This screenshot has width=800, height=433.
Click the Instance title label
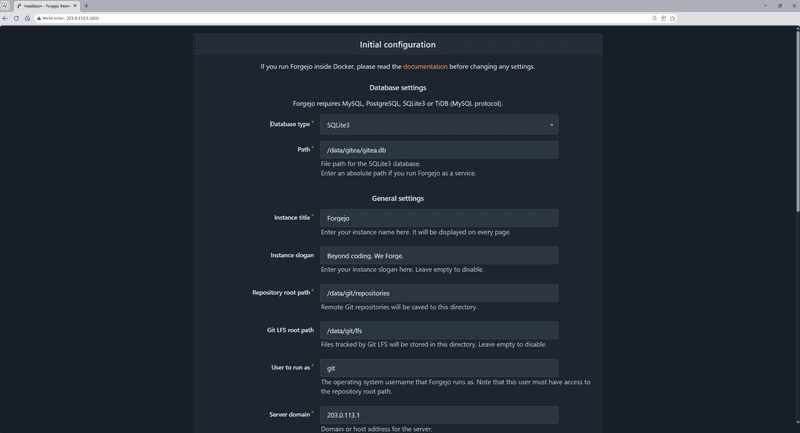pos(292,217)
